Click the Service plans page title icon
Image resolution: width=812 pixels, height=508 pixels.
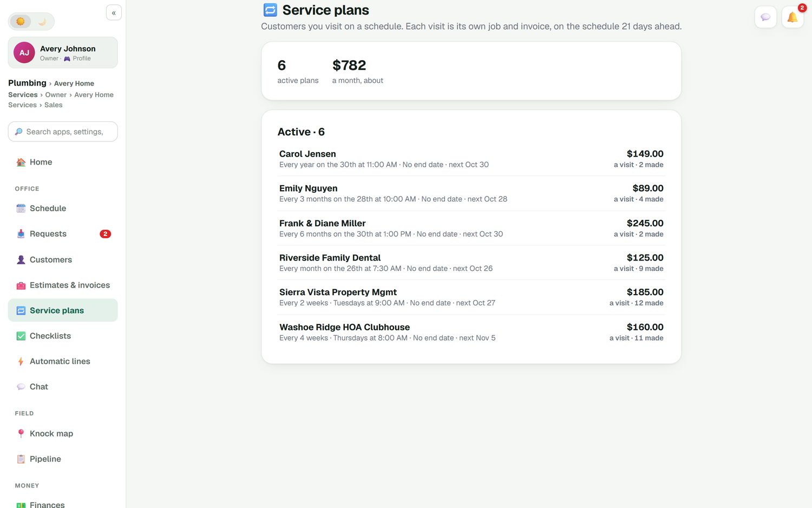[x=270, y=10]
